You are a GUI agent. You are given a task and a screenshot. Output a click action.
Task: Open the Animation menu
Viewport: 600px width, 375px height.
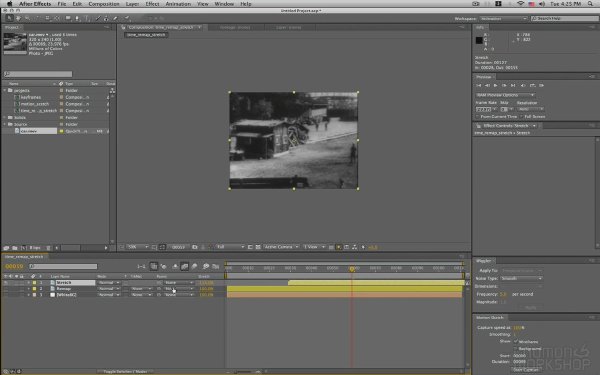[x=178, y=4]
